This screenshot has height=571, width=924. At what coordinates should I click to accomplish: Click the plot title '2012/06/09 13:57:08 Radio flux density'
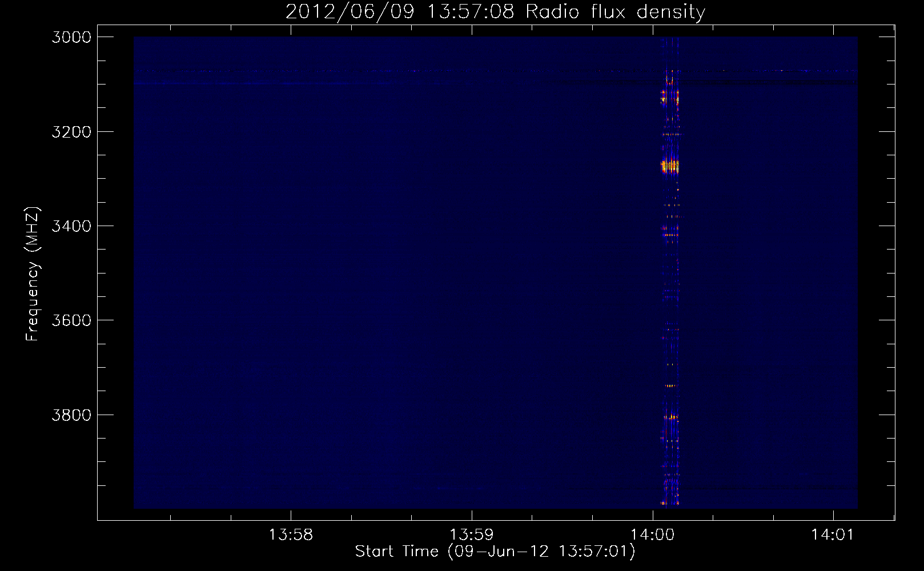(495, 11)
